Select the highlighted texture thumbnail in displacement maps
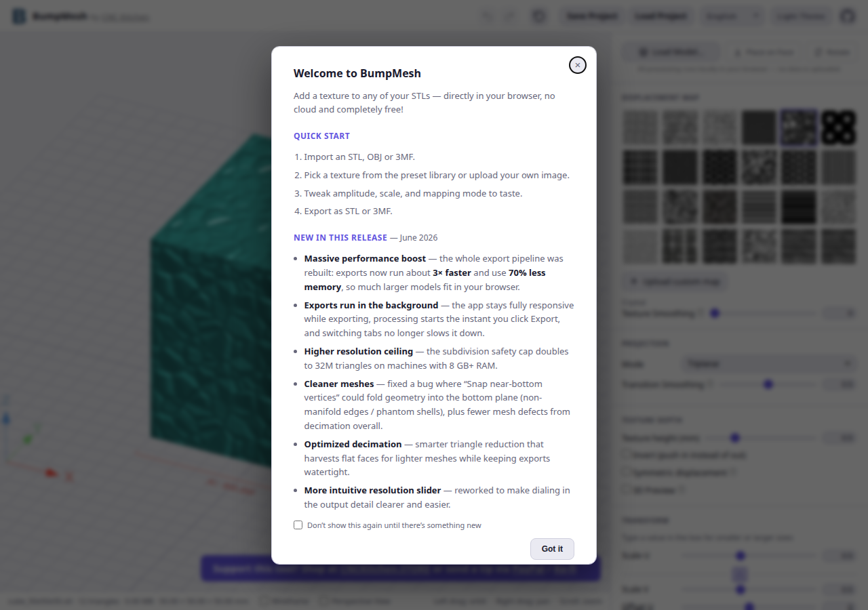Viewport: 868px width, 610px height. tap(800, 127)
